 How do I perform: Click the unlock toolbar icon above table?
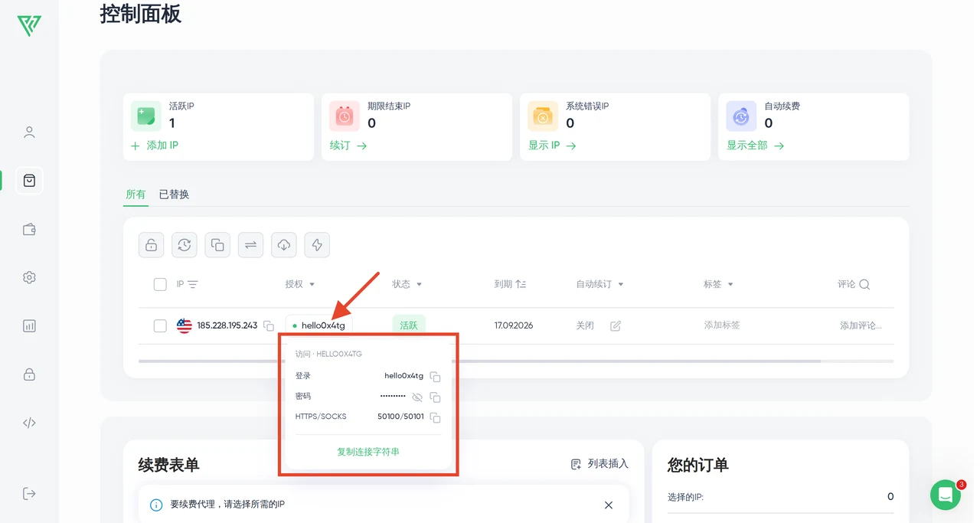(x=152, y=245)
